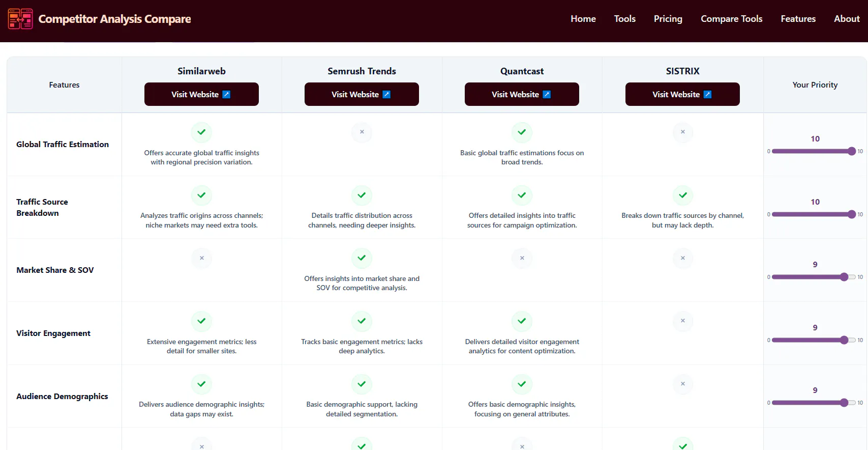Click SISTRIX cross icon for Global Traffic Estimation
Viewport: 868px width, 450px height.
683,132
